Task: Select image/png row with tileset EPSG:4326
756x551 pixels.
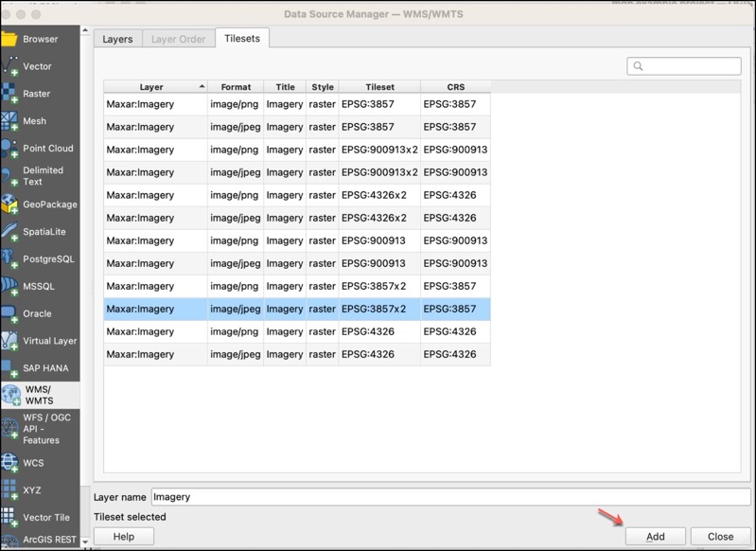Action: click(297, 331)
